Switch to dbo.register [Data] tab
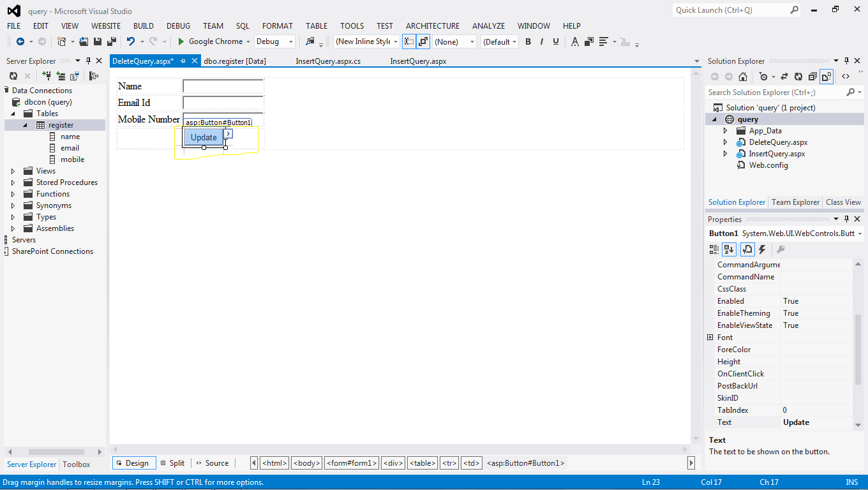The width and height of the screenshot is (868, 490). click(235, 61)
